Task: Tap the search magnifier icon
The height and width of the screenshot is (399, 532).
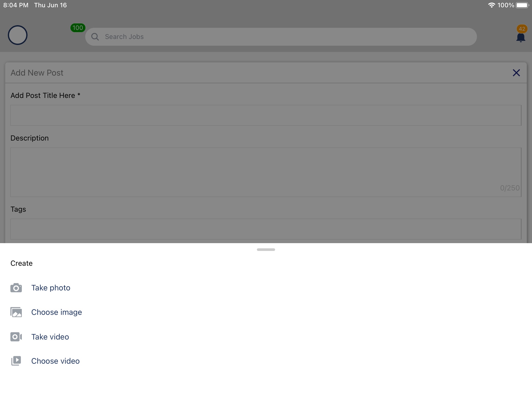Action: [x=95, y=37]
